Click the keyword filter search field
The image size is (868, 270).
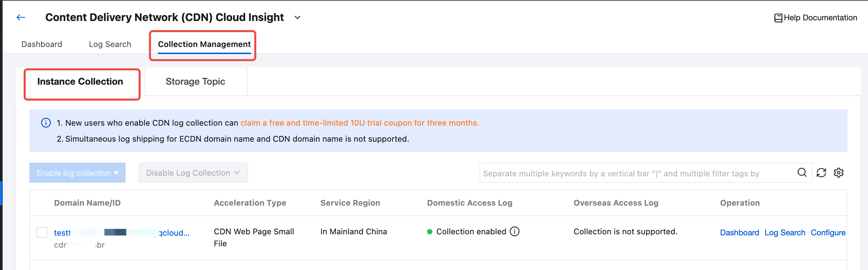point(637,173)
